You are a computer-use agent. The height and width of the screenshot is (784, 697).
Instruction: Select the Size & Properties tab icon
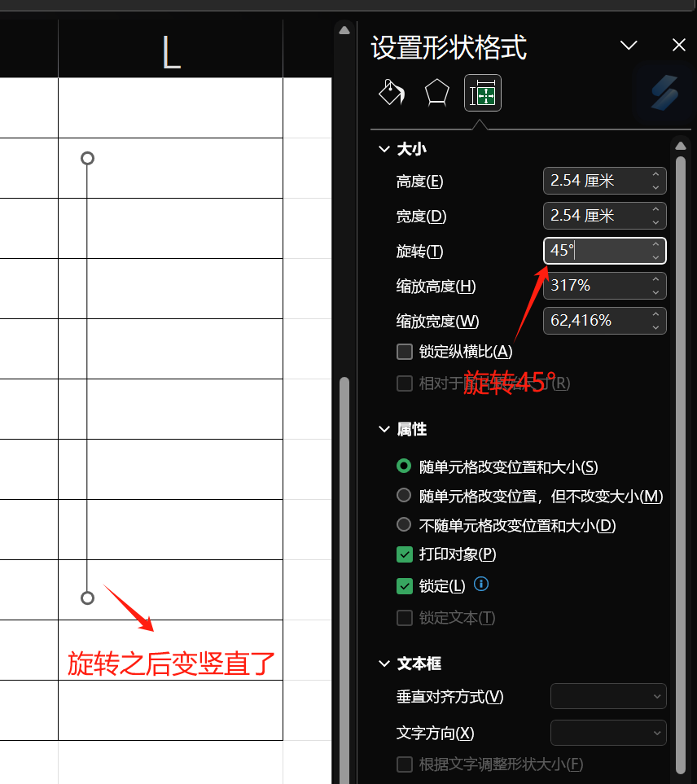tap(483, 94)
